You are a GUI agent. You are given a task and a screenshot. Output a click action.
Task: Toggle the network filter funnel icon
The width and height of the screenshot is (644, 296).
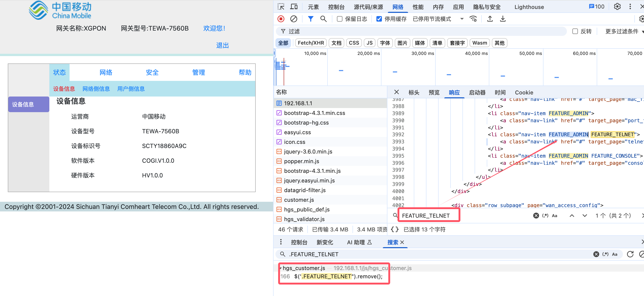click(310, 19)
